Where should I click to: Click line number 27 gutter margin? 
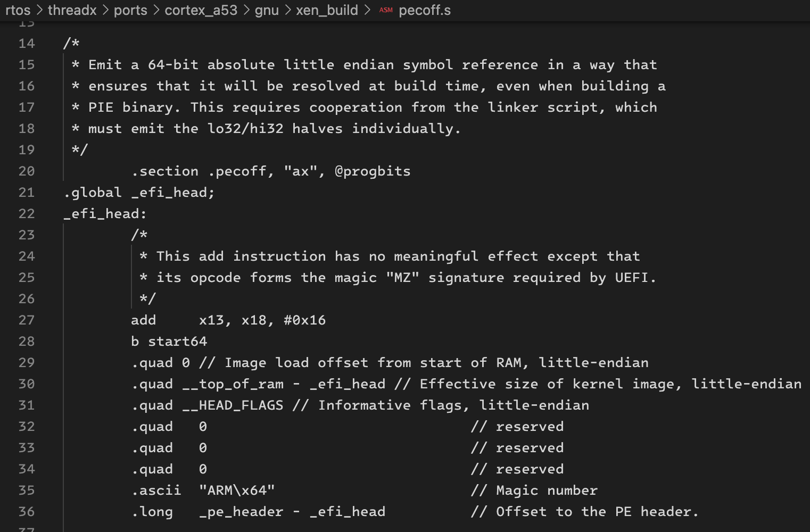(27, 320)
